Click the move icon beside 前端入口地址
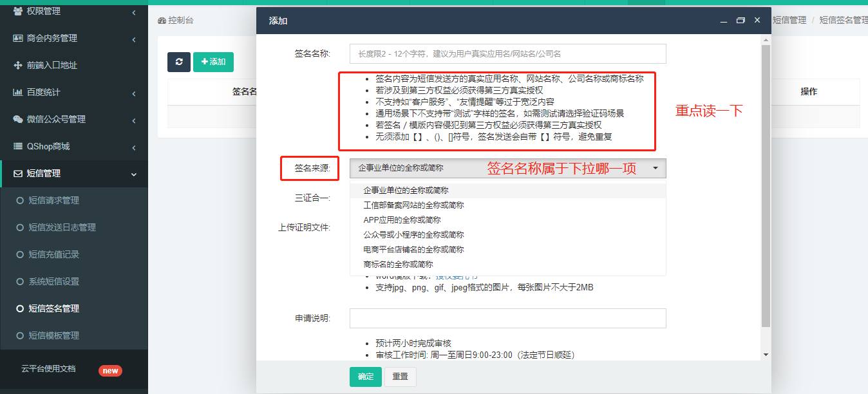Image resolution: width=868 pixels, height=394 pixels. click(17, 65)
